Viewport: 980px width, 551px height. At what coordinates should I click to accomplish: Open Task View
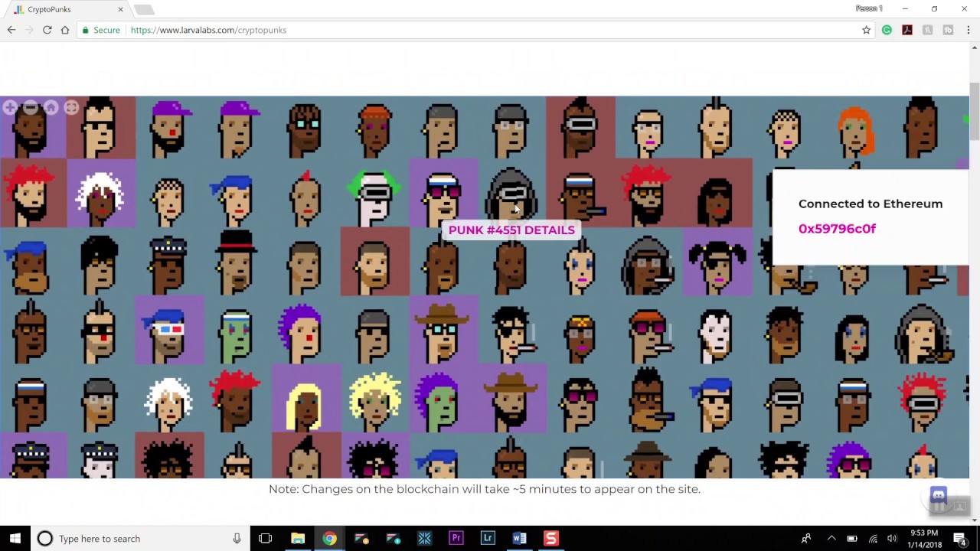coord(266,539)
